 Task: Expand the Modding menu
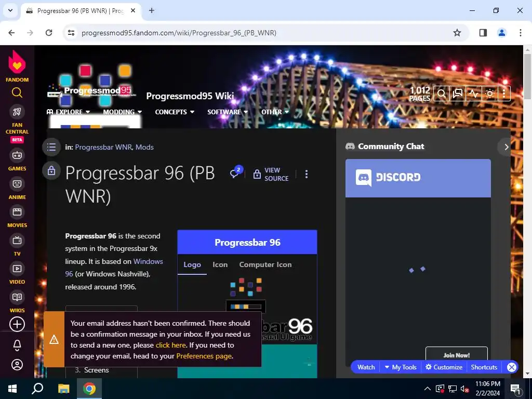click(123, 112)
